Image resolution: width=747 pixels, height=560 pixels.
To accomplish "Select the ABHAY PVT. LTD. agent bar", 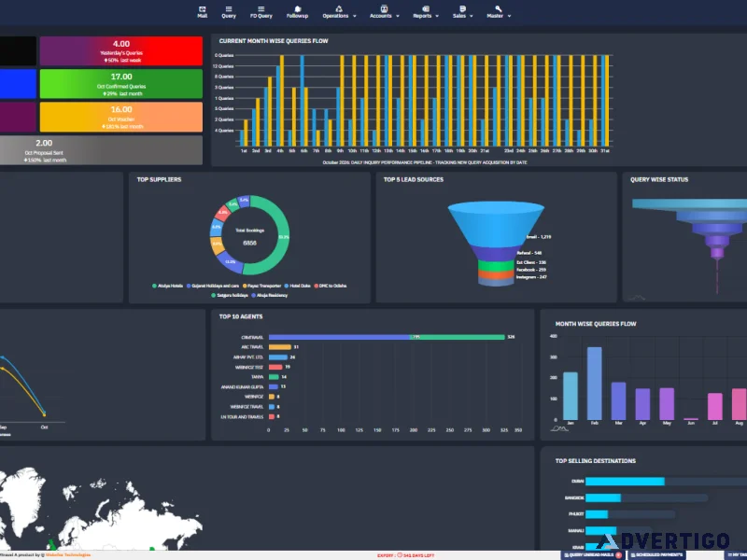I will click(x=277, y=357).
